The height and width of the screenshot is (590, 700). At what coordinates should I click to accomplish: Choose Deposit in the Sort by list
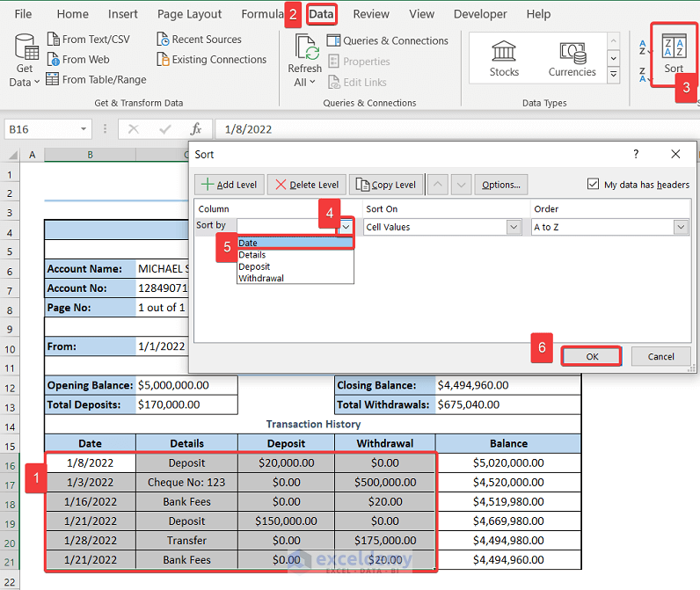pyautogui.click(x=295, y=266)
